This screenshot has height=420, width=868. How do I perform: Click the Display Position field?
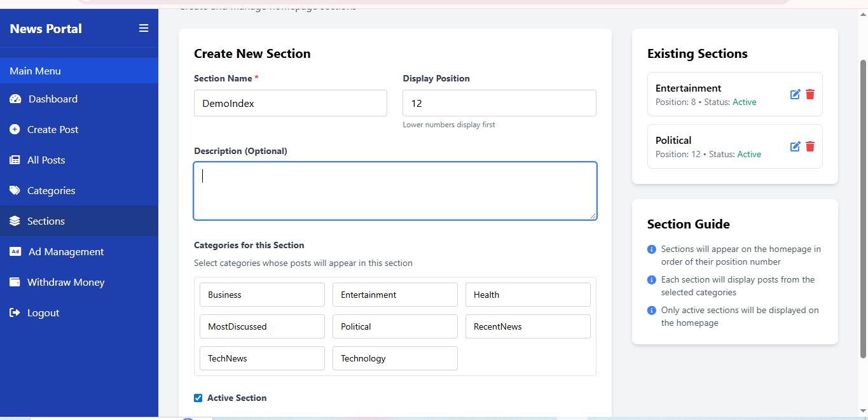pos(499,103)
